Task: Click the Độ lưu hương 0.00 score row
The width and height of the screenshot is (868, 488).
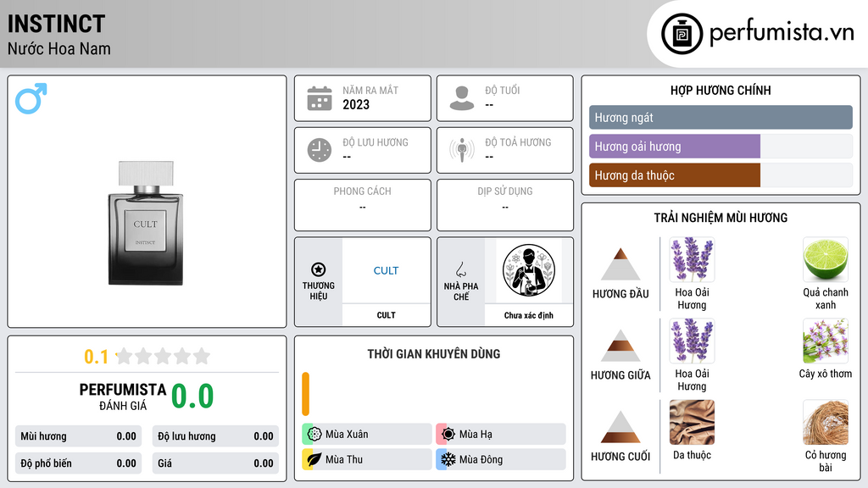Action: (215, 436)
